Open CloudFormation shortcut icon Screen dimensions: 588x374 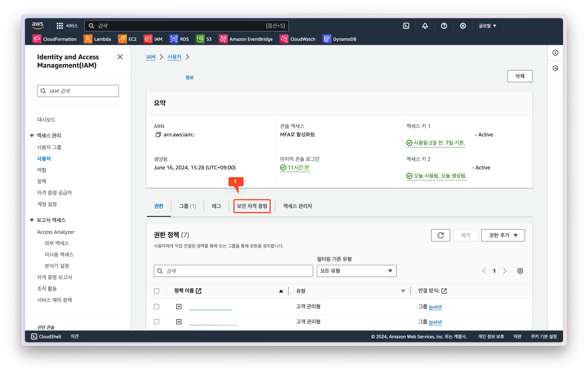(36, 39)
